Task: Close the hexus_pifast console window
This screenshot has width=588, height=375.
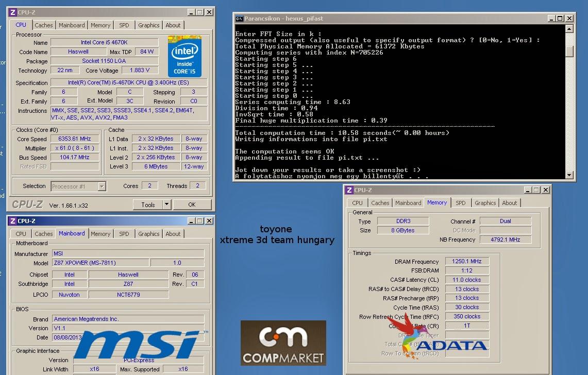Action: pos(569,19)
